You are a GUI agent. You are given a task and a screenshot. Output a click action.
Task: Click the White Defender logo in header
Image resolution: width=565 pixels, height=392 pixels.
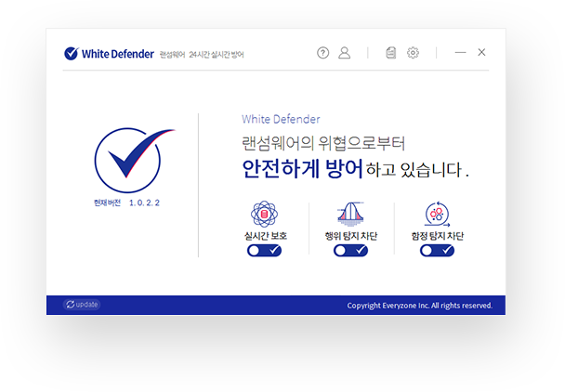pyautogui.click(x=109, y=53)
